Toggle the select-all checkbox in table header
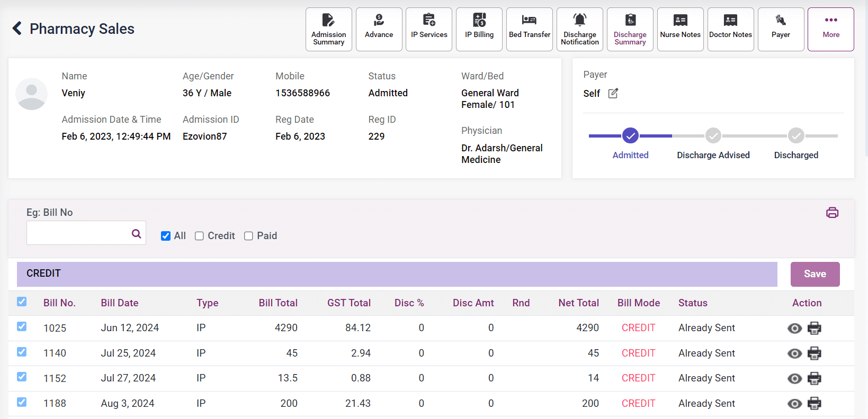This screenshot has width=868, height=419. pos(22,302)
